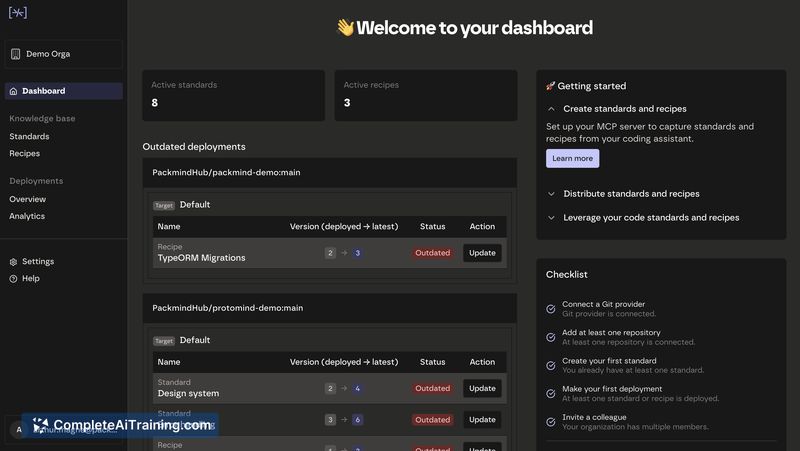Click the Outdated deployments heading
Screen dimensions: 800x451
194,146
